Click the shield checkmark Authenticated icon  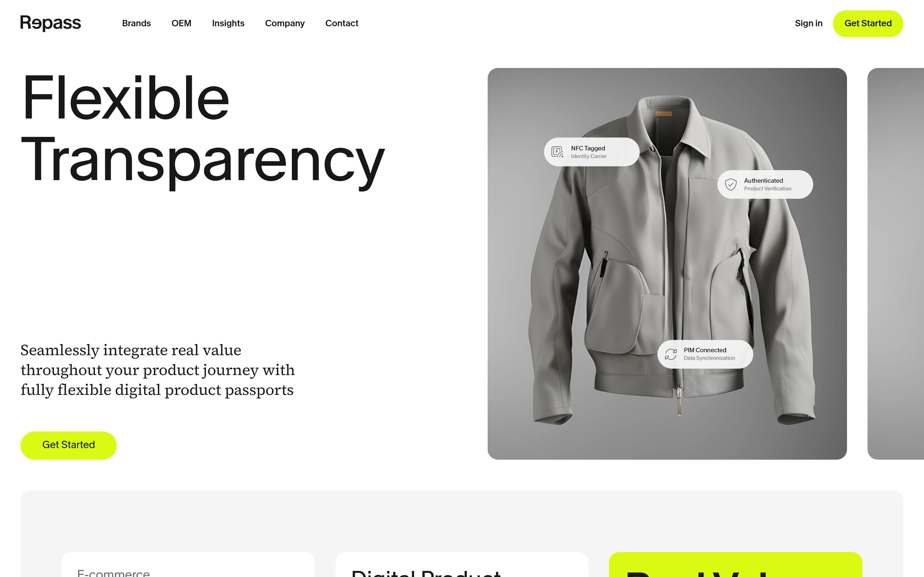click(731, 184)
